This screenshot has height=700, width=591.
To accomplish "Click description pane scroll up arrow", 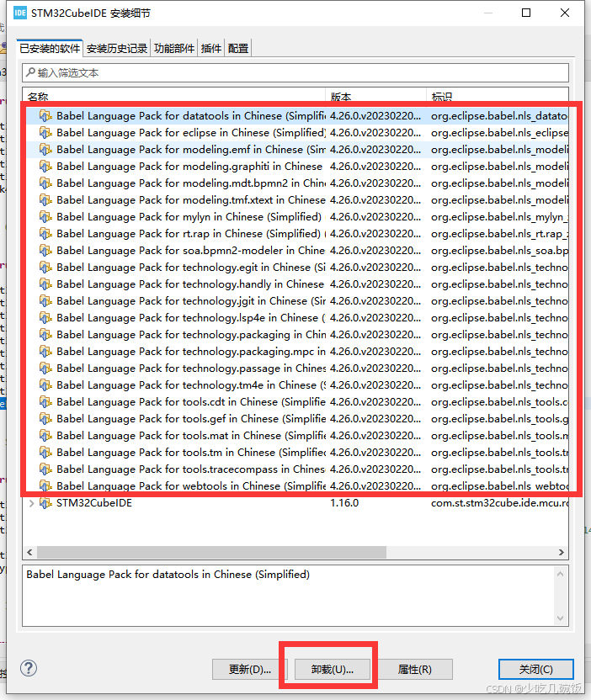I will pyautogui.click(x=561, y=574).
